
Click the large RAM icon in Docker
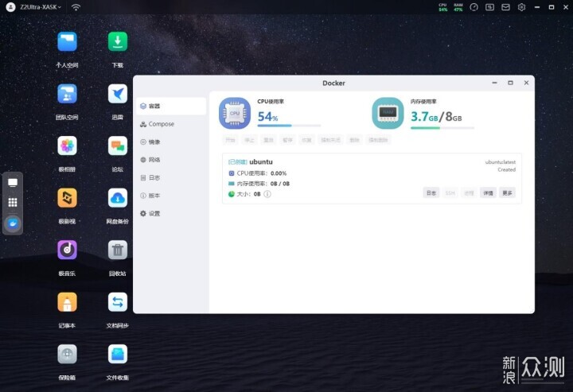click(x=388, y=114)
